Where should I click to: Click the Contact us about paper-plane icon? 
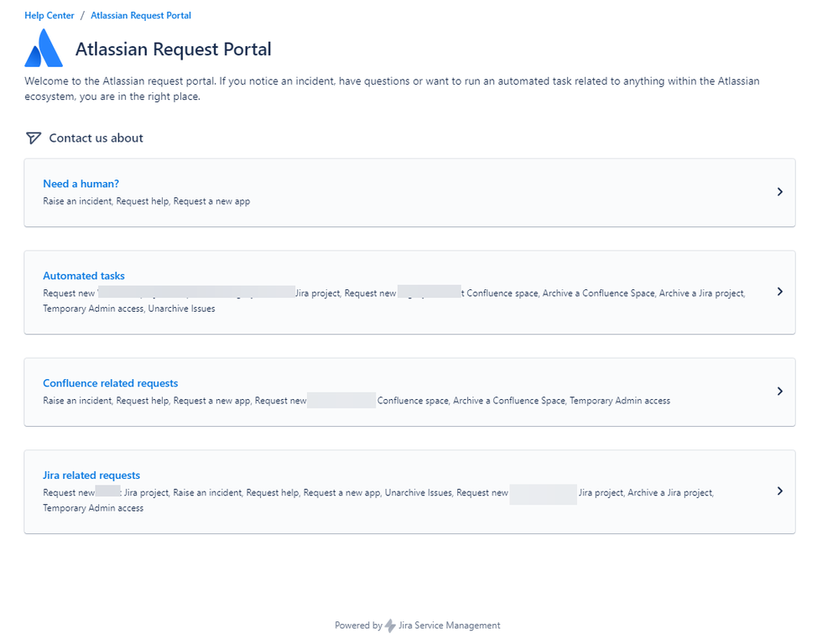34,138
